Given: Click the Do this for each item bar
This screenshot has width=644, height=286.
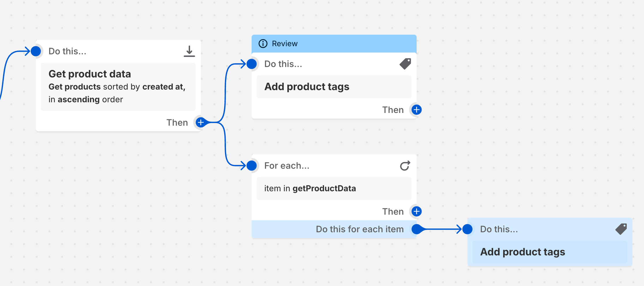Looking at the screenshot, I should pos(360,229).
